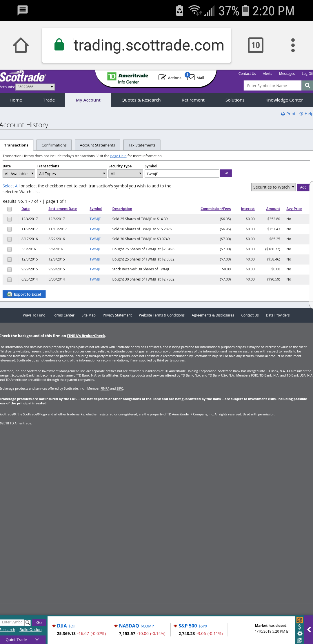Open the Transactions 'All Types' dropdown

(x=72, y=173)
